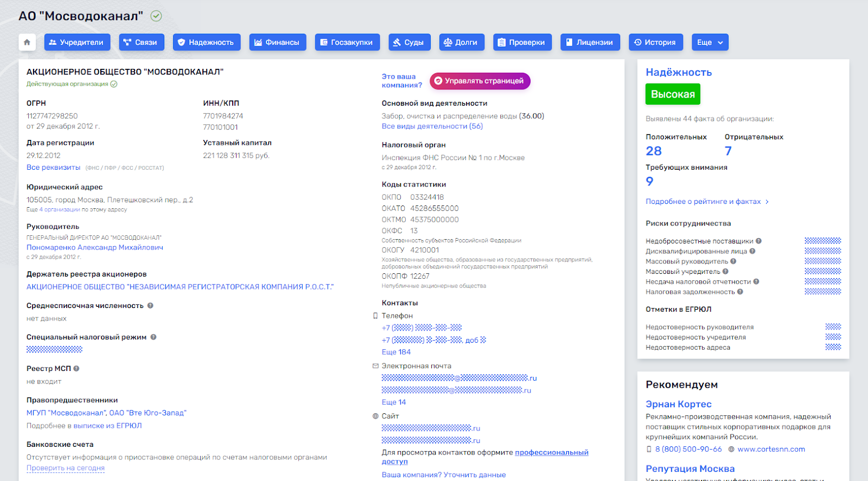View the 7 negative facts

[x=728, y=151]
